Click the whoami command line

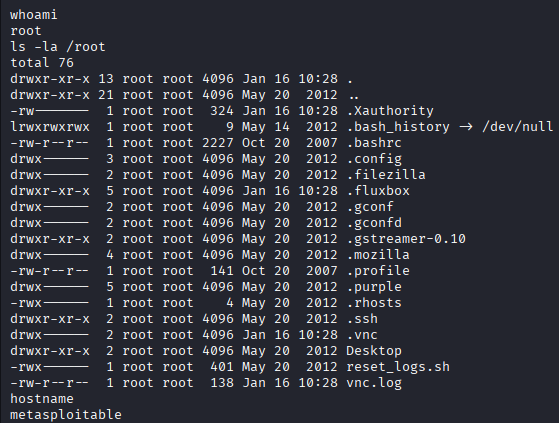[34, 15]
